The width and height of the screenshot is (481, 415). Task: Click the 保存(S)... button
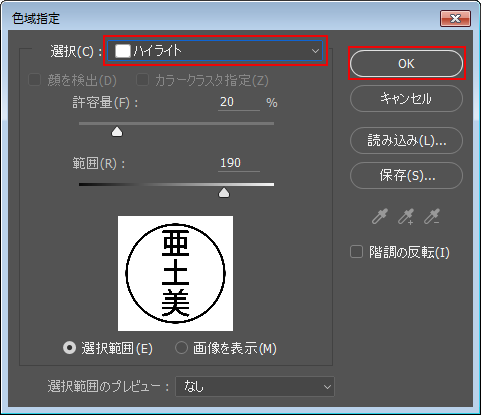coord(406,175)
